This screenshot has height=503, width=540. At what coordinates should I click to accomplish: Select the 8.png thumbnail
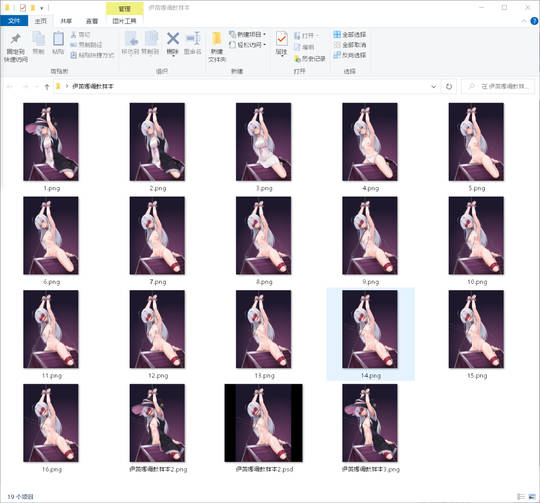263,235
